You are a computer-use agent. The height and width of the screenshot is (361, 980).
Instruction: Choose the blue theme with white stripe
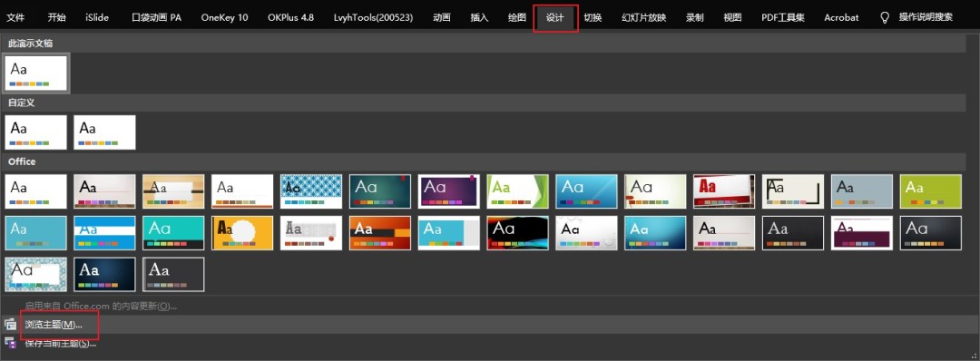click(104, 233)
